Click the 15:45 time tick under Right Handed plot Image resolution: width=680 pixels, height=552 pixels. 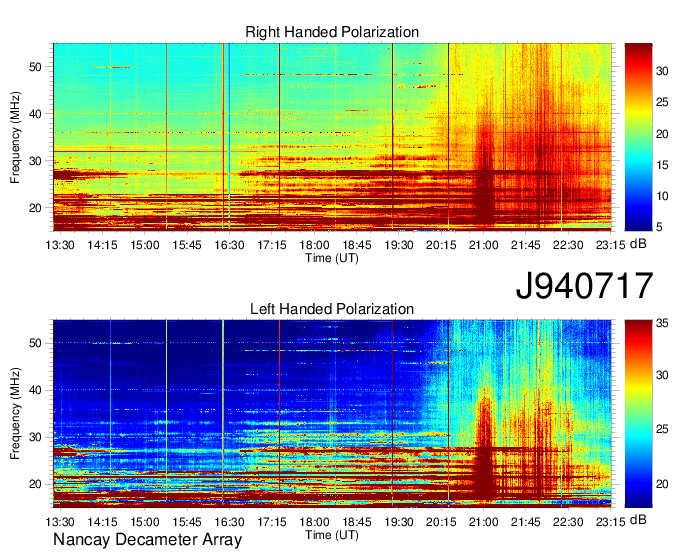click(187, 245)
